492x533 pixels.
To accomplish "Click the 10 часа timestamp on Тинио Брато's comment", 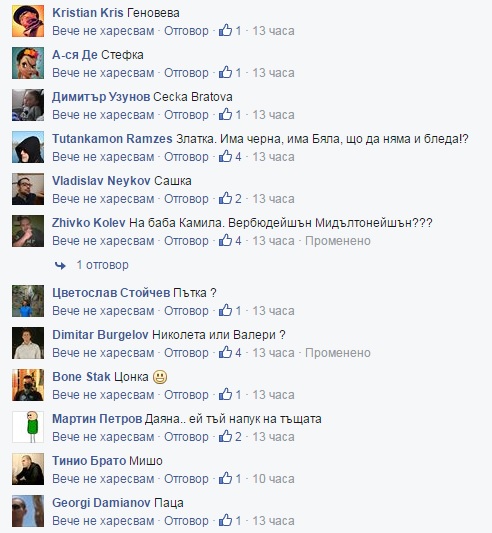I will [x=273, y=479].
